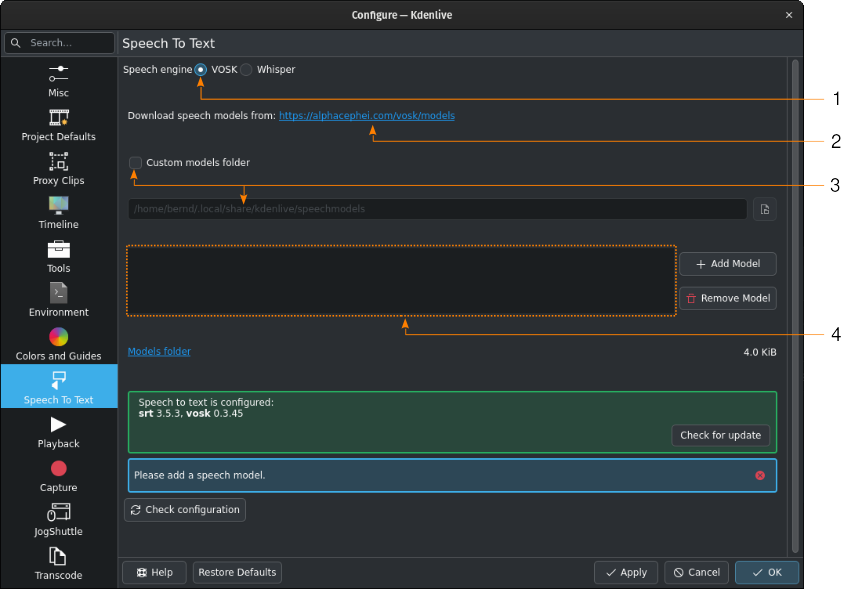
Task: Go to Capture settings
Action: point(58,476)
